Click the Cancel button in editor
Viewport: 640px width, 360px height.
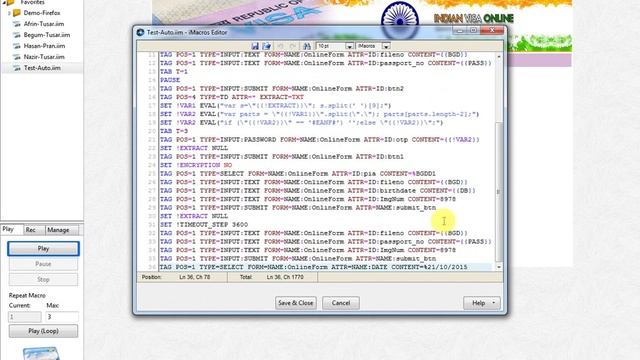[x=341, y=303]
